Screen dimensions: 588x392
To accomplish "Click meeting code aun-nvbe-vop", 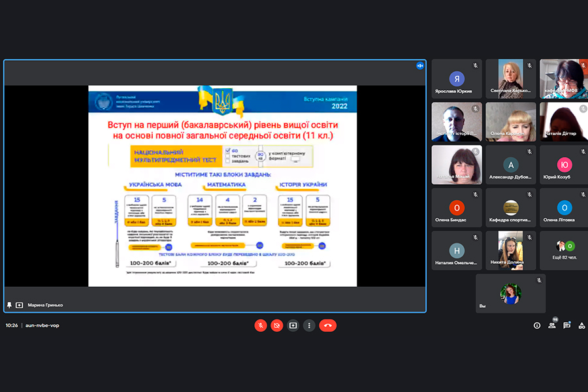I will point(42,325).
